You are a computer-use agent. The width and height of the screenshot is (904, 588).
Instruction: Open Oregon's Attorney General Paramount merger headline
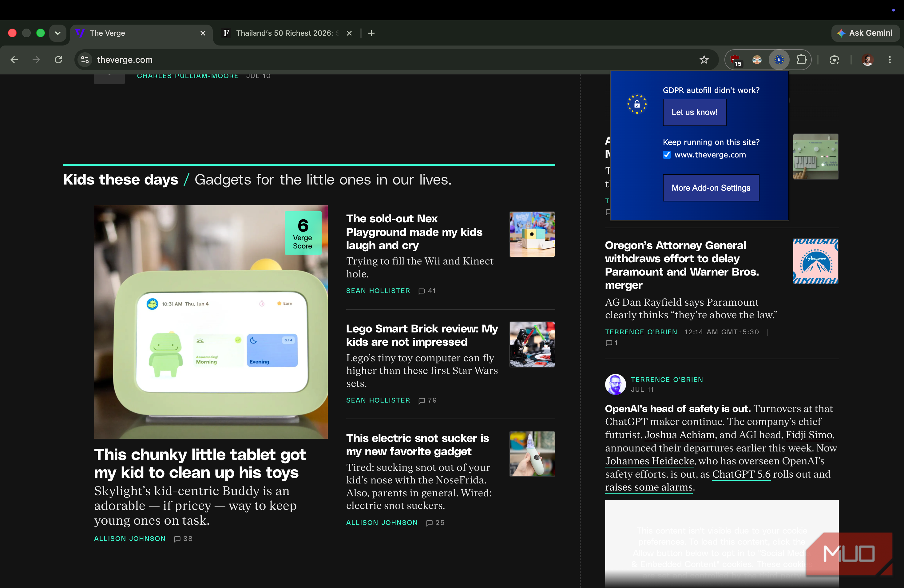682,265
